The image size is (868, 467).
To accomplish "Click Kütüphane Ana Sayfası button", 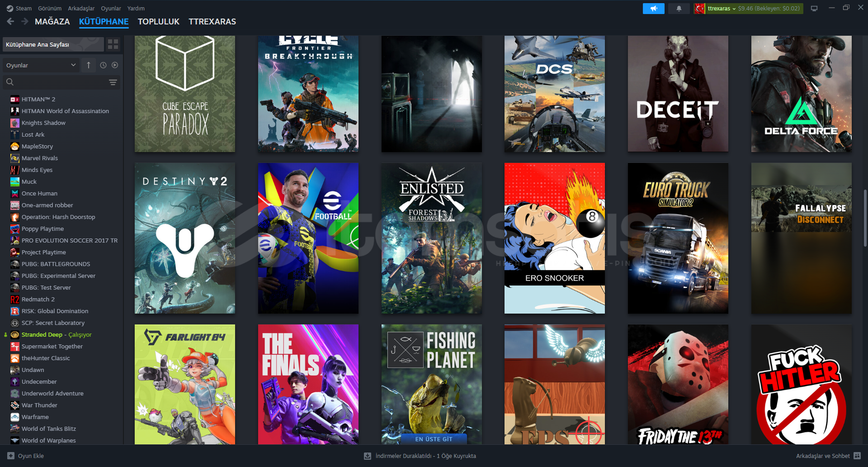I will [53, 44].
